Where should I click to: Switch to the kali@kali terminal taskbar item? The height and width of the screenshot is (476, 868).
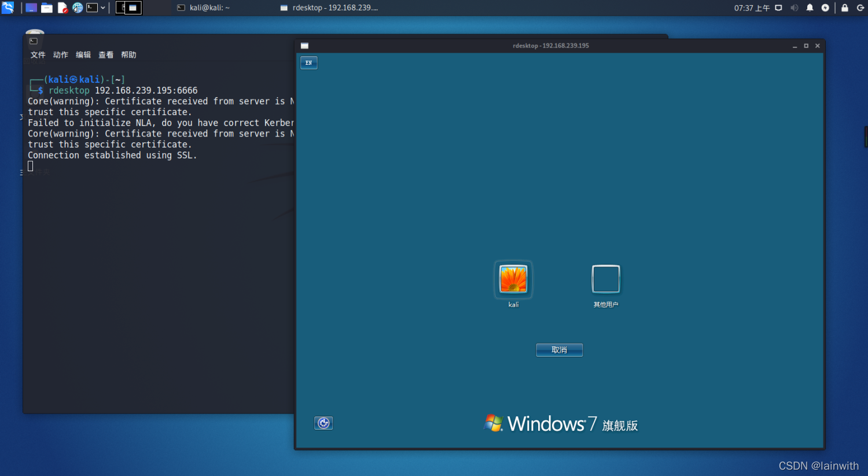[x=204, y=8]
